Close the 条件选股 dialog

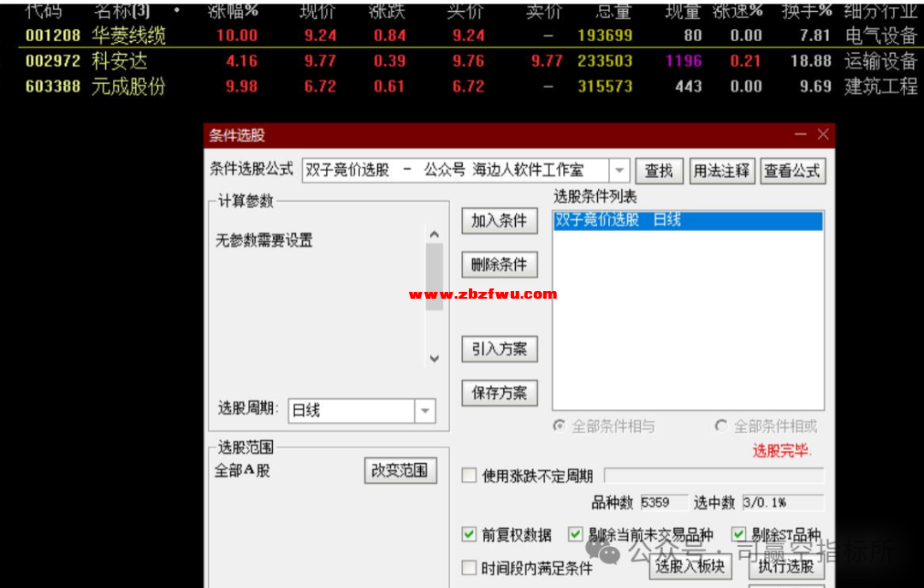tap(823, 134)
